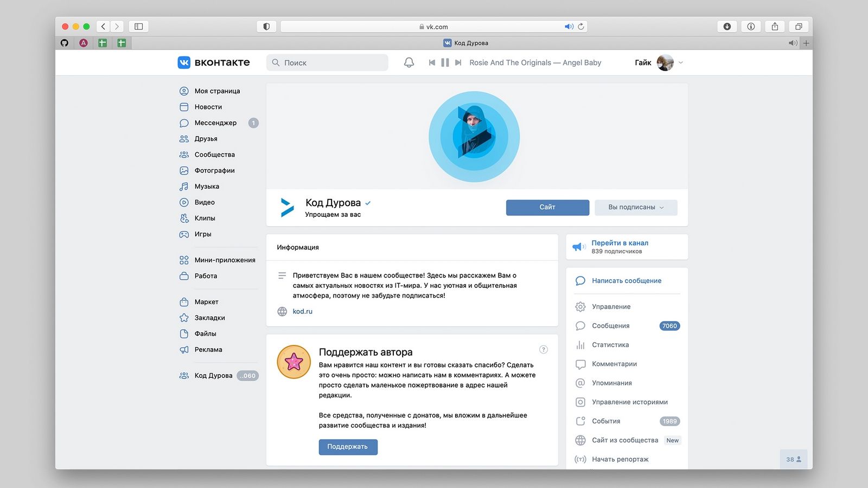Click the 38 online counter button

tap(793, 459)
